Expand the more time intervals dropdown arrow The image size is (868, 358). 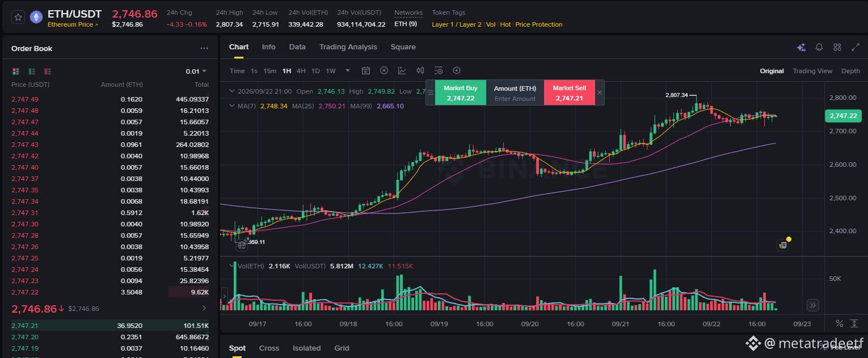point(348,71)
